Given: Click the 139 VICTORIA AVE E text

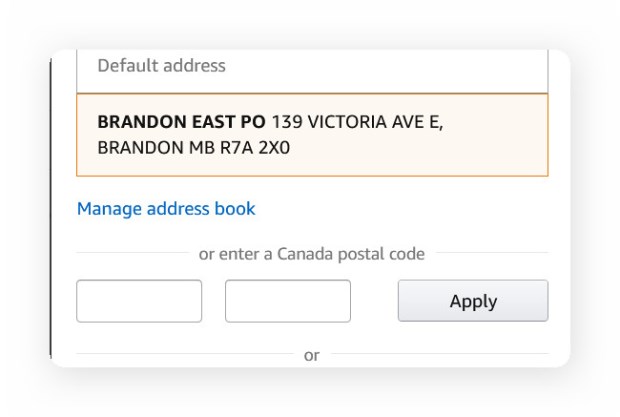Looking at the screenshot, I should [x=357, y=122].
